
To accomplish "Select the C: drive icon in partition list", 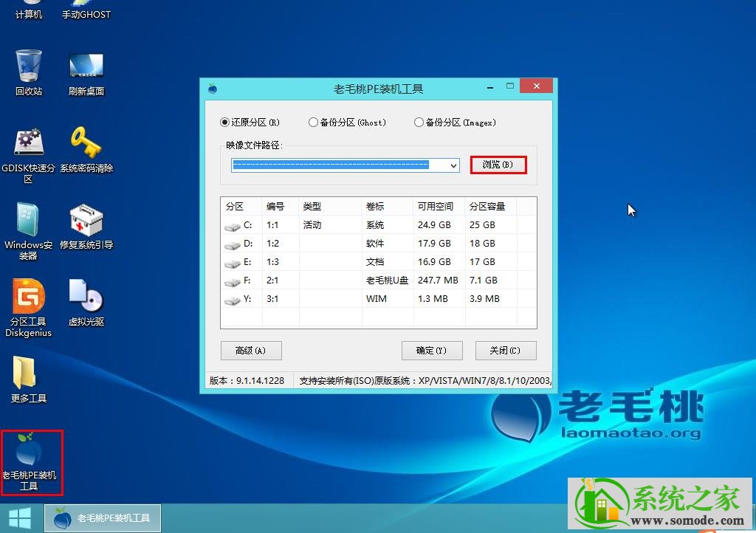I will [233, 227].
